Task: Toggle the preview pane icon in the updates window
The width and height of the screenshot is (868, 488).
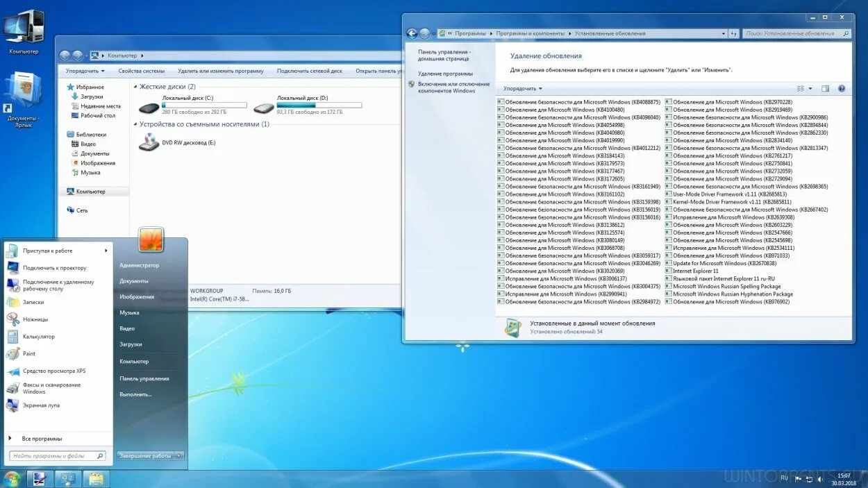Action: (x=825, y=89)
